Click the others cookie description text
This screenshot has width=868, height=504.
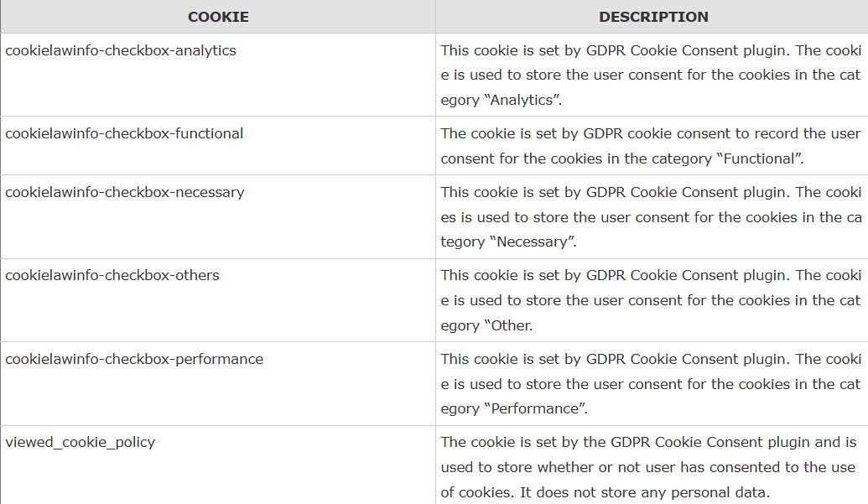tap(650, 300)
